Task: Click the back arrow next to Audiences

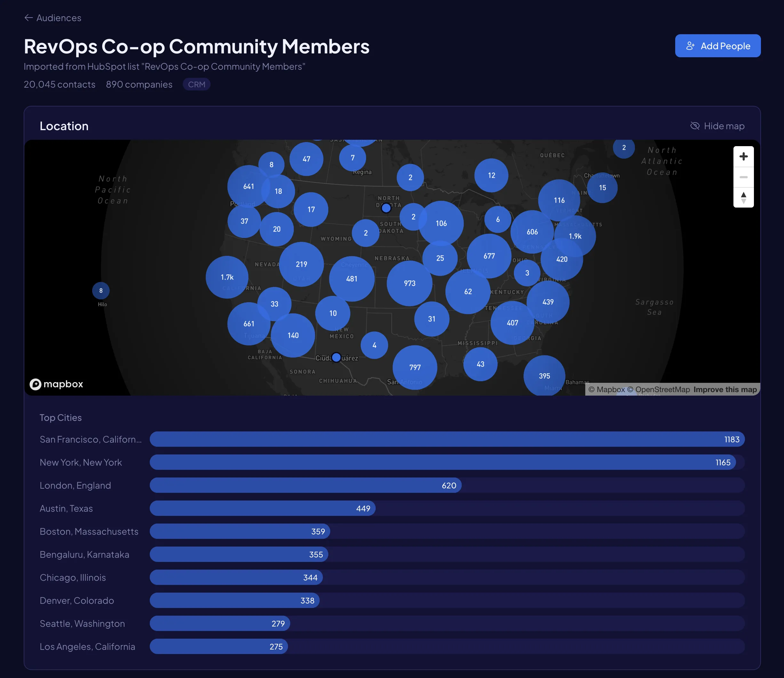Action: (x=28, y=17)
